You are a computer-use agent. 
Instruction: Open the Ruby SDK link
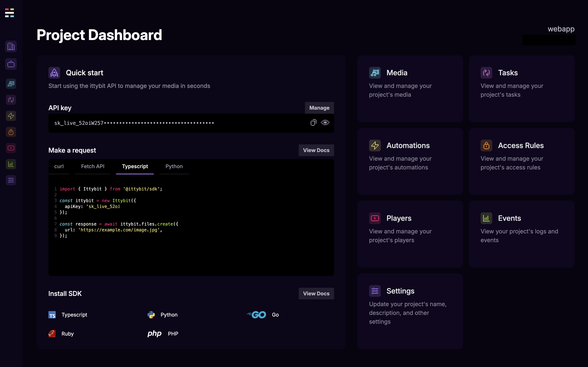67,334
